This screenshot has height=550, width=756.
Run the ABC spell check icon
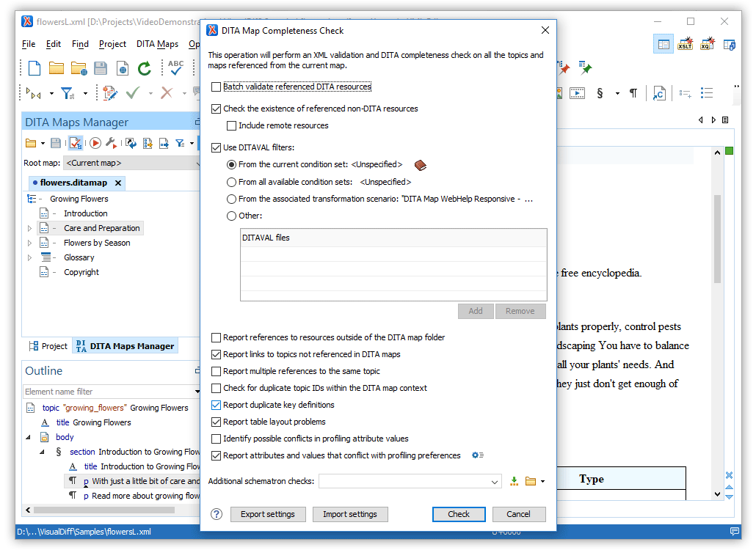coord(176,67)
